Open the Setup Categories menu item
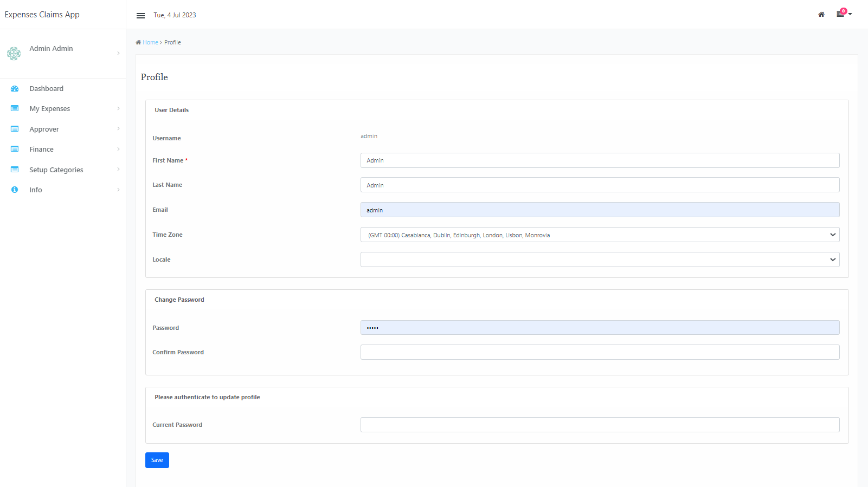The width and height of the screenshot is (868, 487). 56,170
